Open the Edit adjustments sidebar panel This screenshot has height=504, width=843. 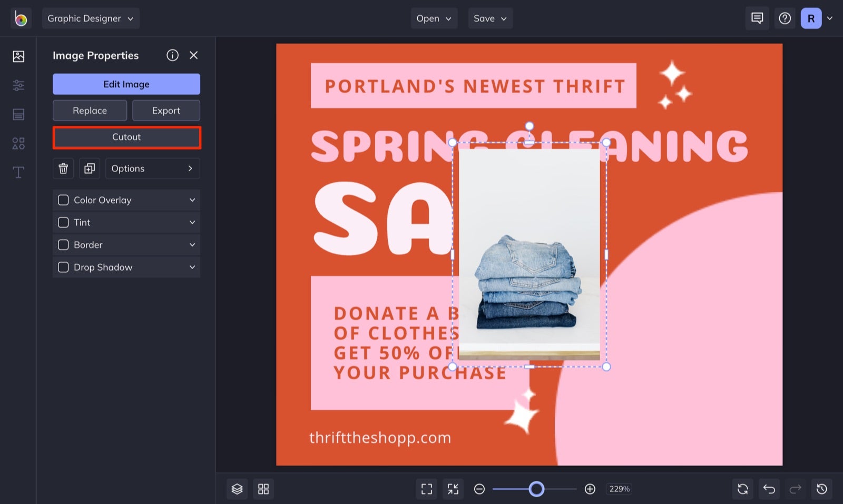coord(18,85)
